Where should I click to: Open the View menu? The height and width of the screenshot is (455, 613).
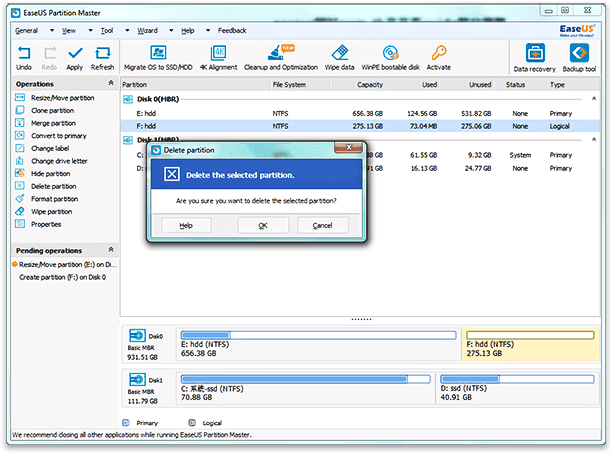[69, 30]
